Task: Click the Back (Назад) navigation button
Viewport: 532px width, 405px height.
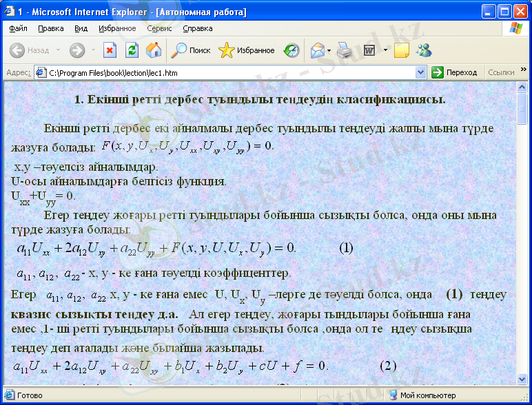Action: (29, 50)
